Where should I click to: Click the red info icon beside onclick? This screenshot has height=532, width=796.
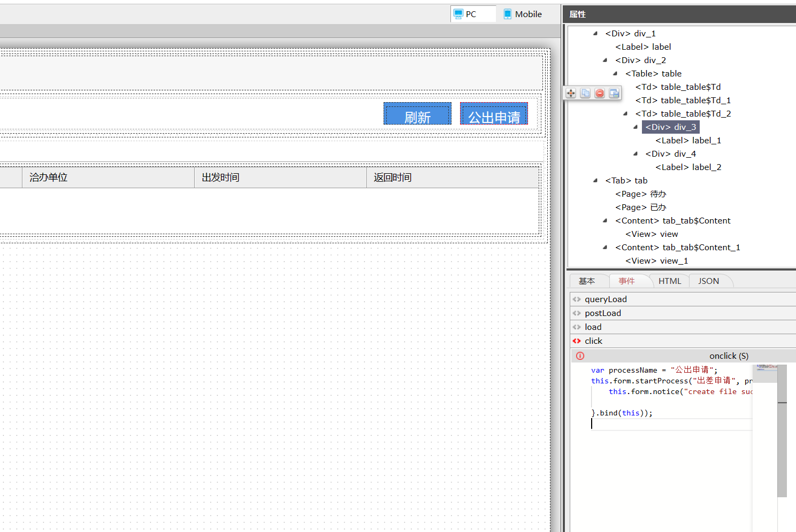click(x=580, y=356)
